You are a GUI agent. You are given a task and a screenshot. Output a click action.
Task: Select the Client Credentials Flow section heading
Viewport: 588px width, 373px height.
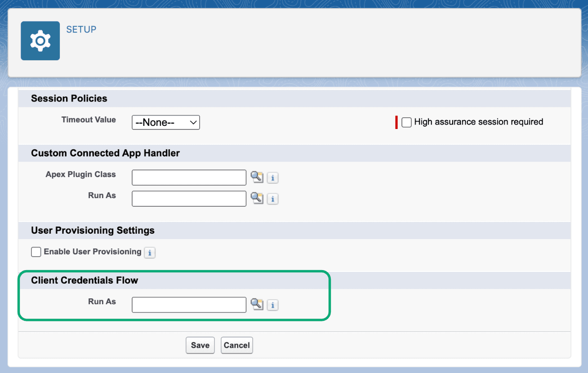(x=85, y=280)
